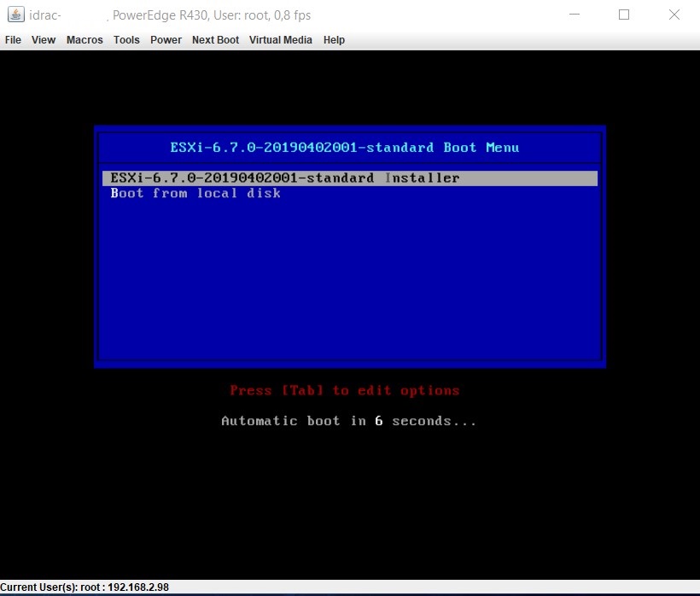Open the File menu
This screenshot has width=700, height=596.
13,40
